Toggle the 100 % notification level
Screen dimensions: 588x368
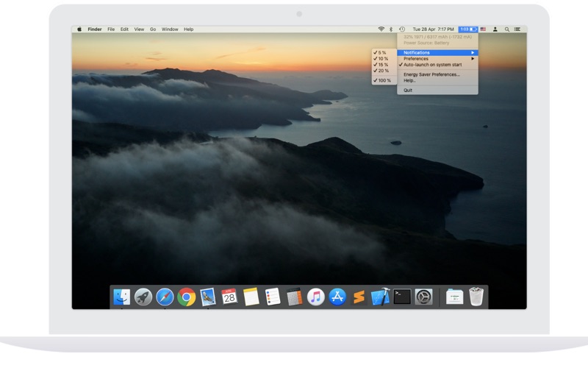(x=383, y=80)
